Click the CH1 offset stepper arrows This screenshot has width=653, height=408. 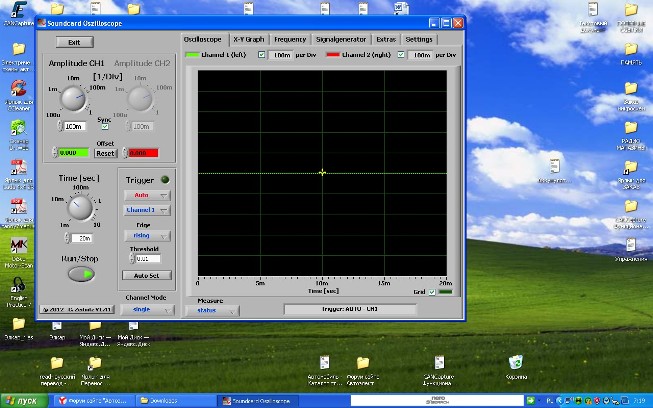[55, 153]
